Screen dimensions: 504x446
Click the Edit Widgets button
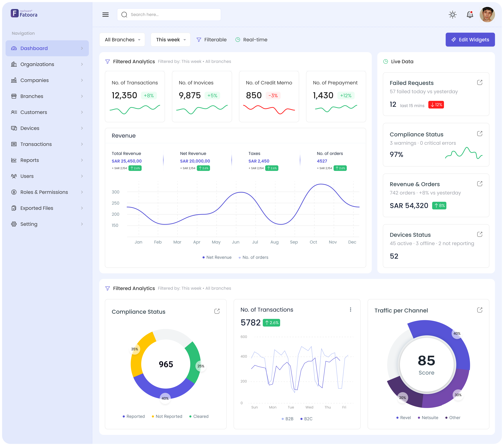[x=470, y=40]
